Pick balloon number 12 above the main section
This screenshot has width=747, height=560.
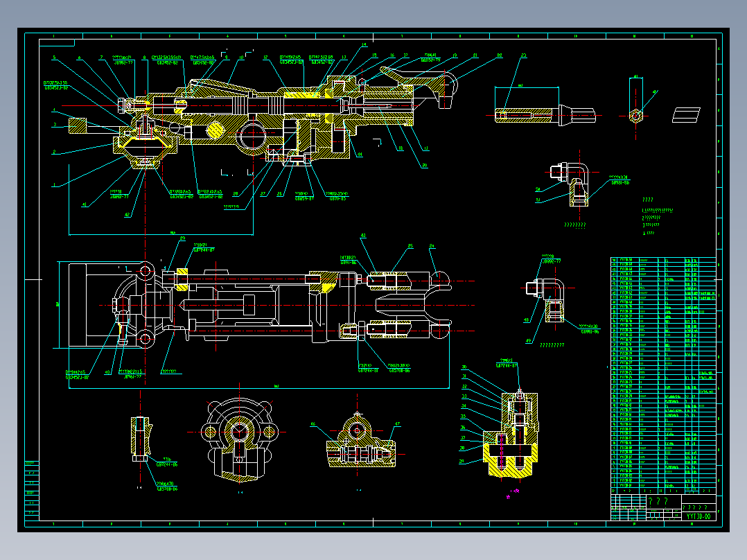[265, 58]
